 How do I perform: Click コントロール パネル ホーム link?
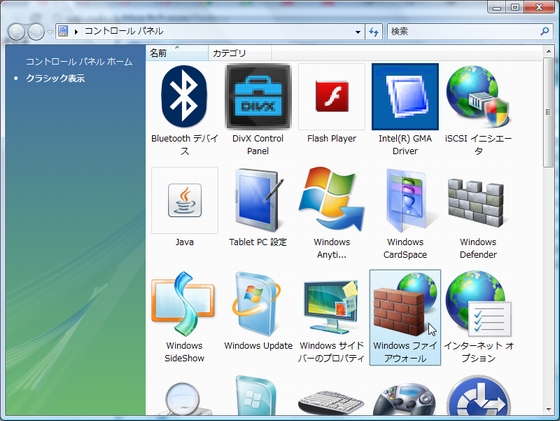79,62
